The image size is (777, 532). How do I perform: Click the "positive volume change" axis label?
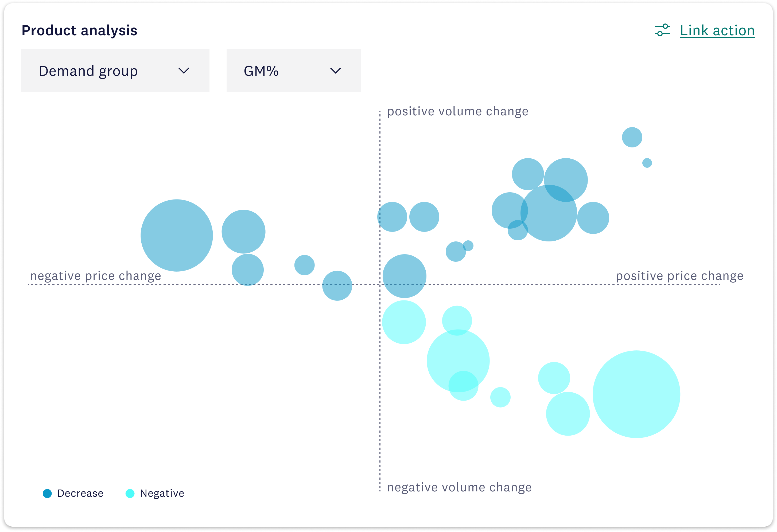(x=457, y=111)
